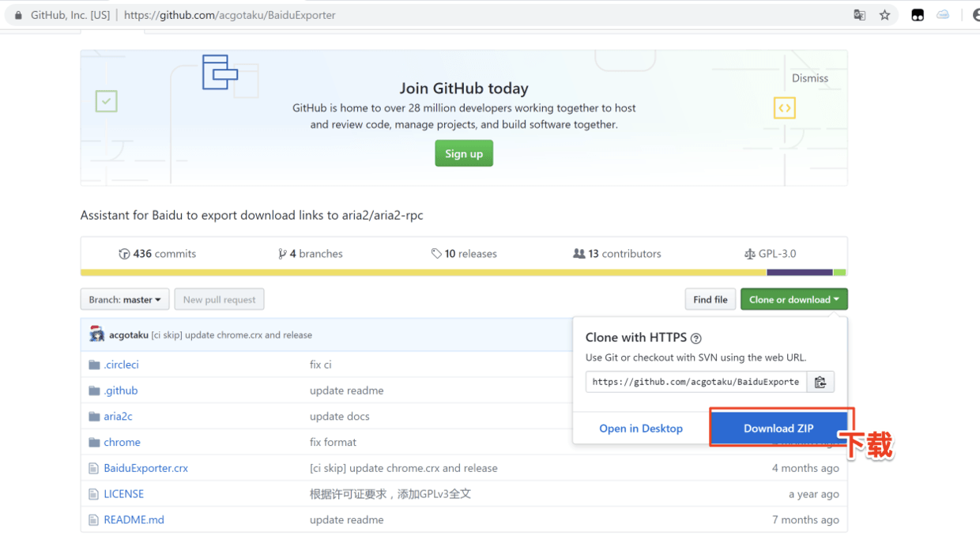The image size is (980, 540).
Task: Click the acgotaku avatar image
Action: pos(97,334)
